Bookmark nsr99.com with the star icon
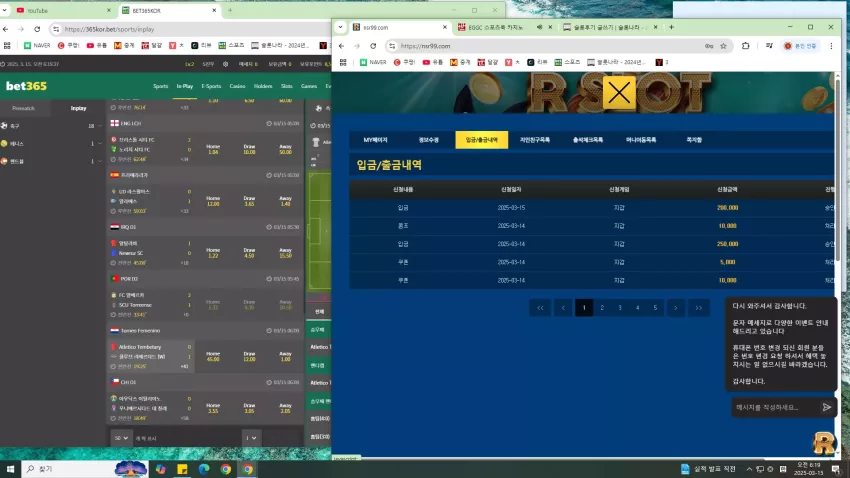 (723, 46)
